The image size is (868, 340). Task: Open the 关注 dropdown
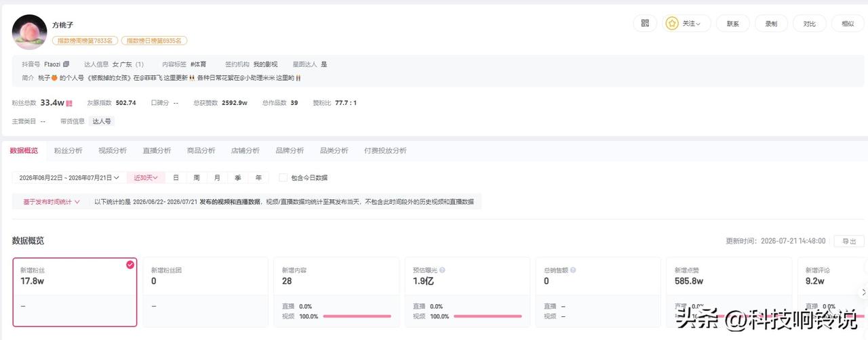click(x=687, y=23)
